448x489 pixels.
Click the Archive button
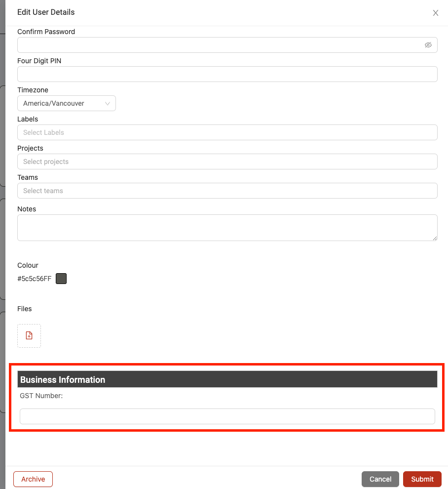(33, 479)
